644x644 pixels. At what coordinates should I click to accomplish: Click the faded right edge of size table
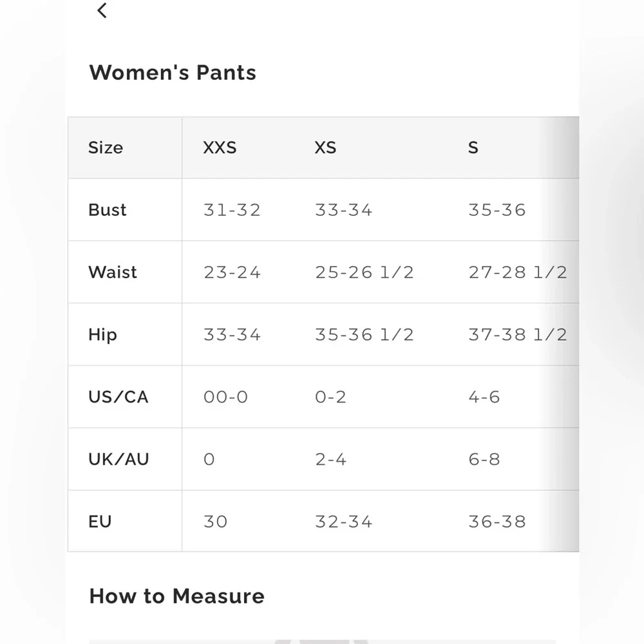click(x=561, y=334)
